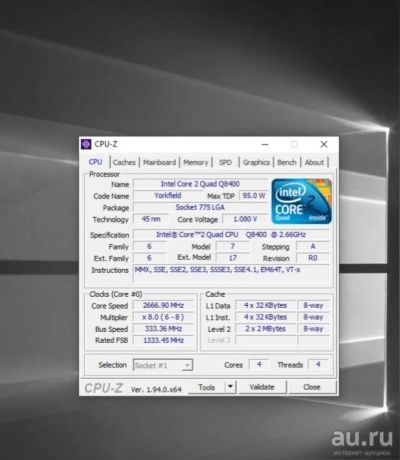Click the Package value Socket 775 LGA

click(200, 207)
